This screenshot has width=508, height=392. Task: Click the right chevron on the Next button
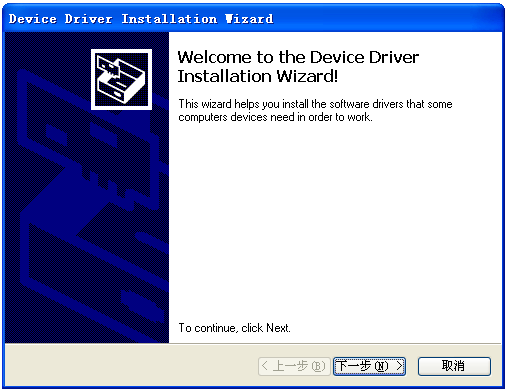[399, 366]
